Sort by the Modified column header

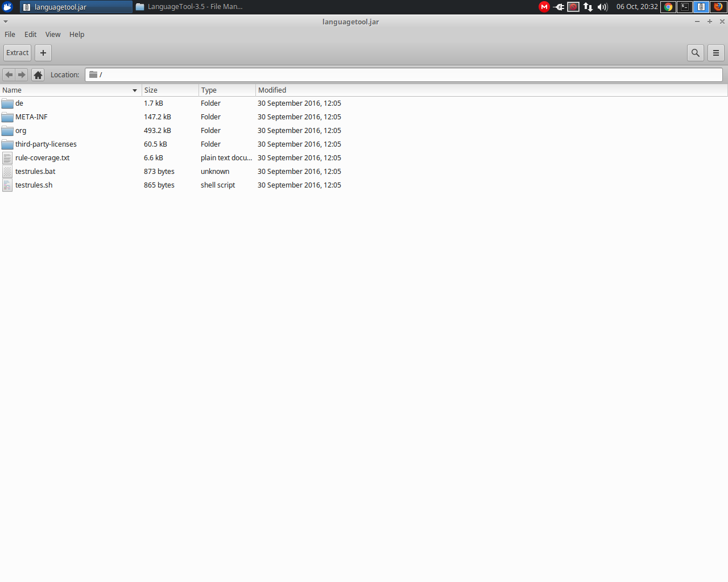pos(491,90)
